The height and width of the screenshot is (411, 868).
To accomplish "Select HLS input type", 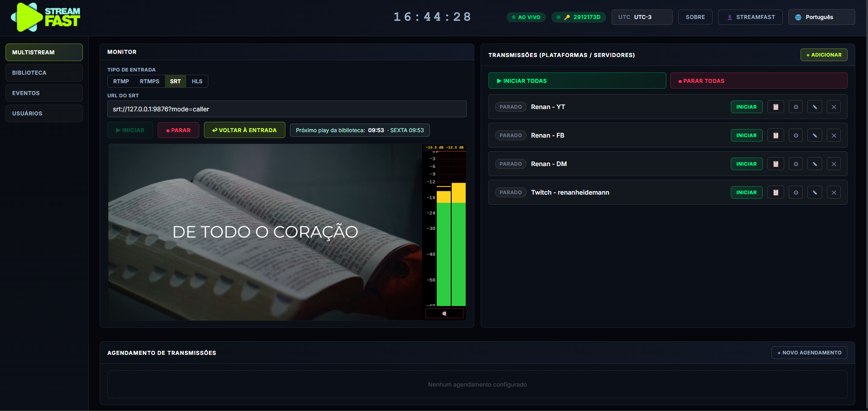I will [x=197, y=81].
